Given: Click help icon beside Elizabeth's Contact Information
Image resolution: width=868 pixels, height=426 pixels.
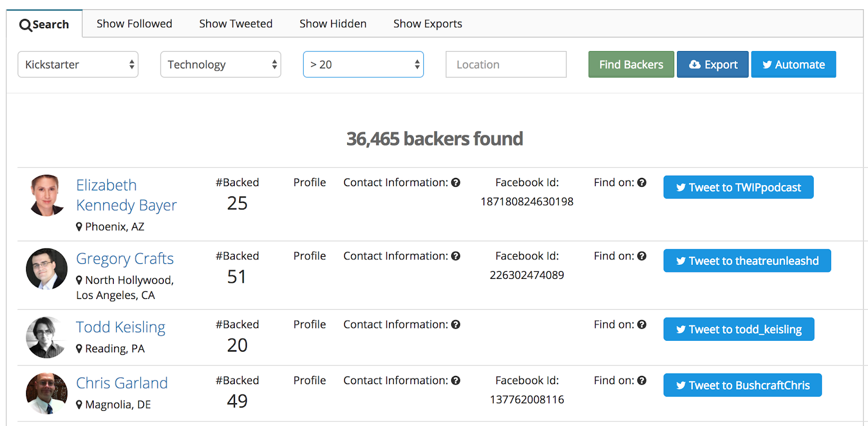Looking at the screenshot, I should (456, 183).
